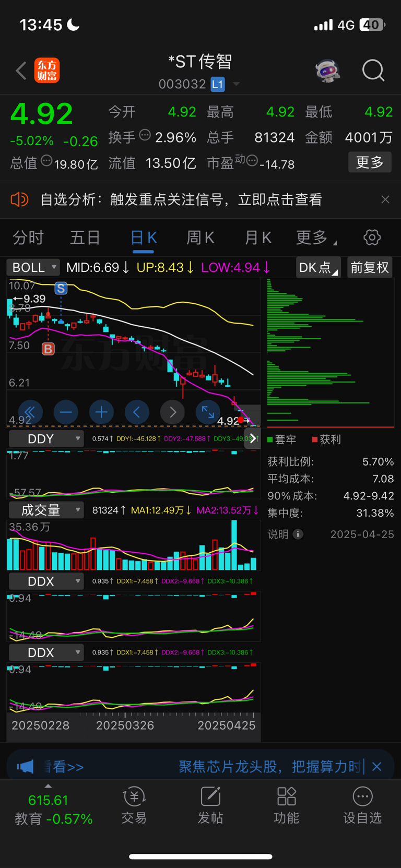
Task: Open the BOLL indicator dropdown
Action: (x=33, y=267)
